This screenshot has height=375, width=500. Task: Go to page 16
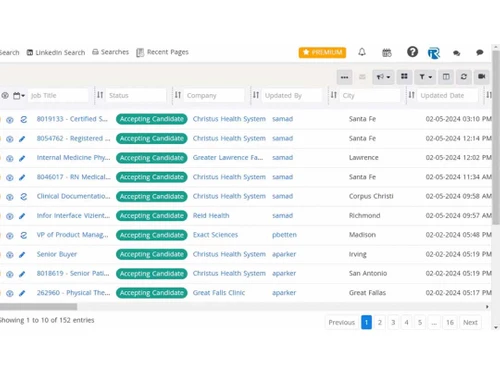[x=450, y=322]
